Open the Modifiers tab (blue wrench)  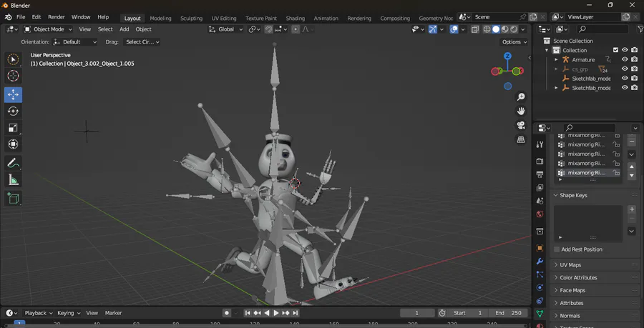(x=540, y=261)
